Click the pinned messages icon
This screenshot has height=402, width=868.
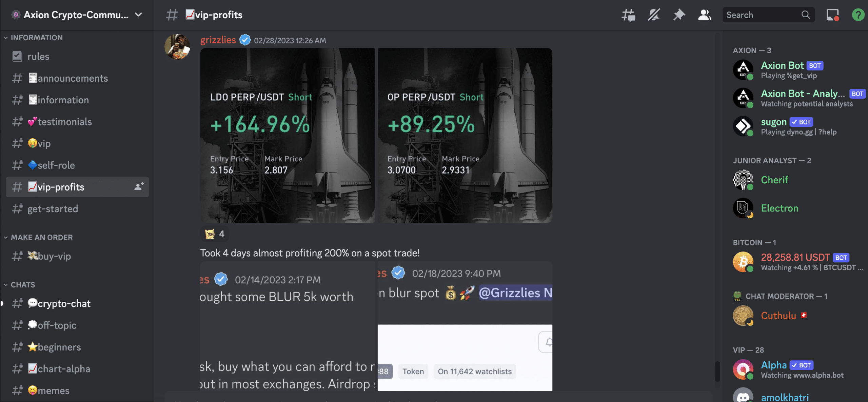(678, 14)
